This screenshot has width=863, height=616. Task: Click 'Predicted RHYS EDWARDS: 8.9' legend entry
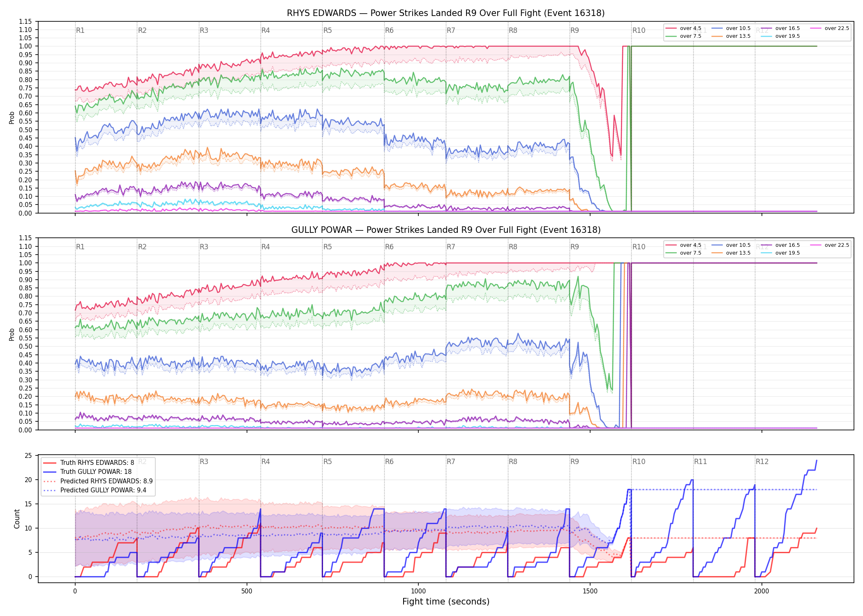[x=98, y=481]
